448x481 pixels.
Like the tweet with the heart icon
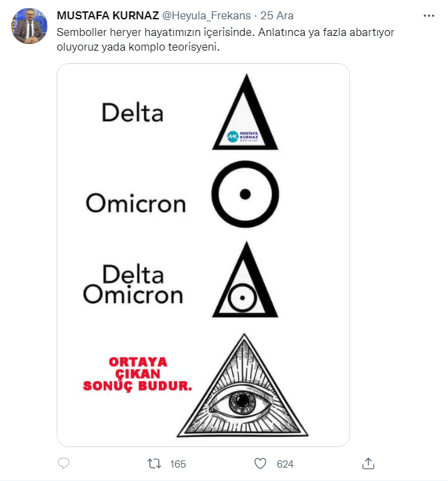coord(261,464)
